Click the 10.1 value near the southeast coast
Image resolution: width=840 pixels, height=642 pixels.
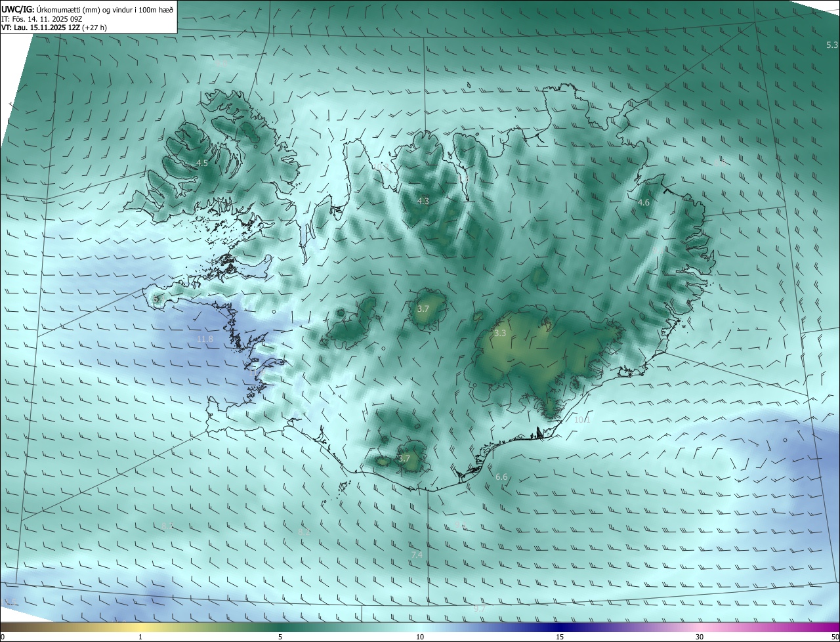pos(582,419)
